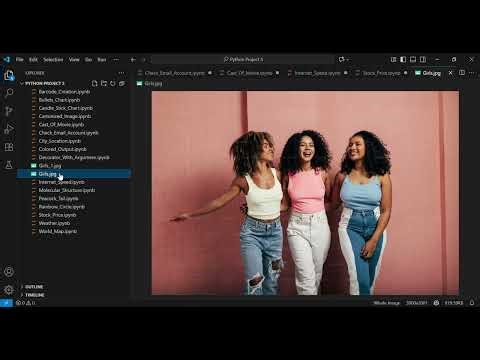
Task: Open Explorer views and more actions ellipsis
Action: (121, 73)
